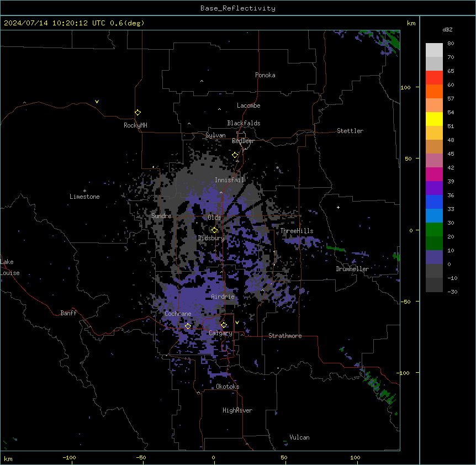Click the asterisk marker above Limestone

pyautogui.click(x=84, y=191)
